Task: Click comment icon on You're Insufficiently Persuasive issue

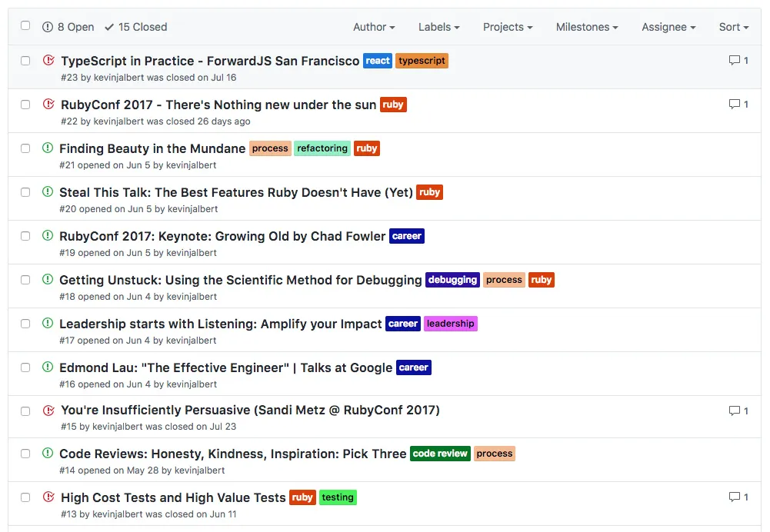Action: [734, 411]
